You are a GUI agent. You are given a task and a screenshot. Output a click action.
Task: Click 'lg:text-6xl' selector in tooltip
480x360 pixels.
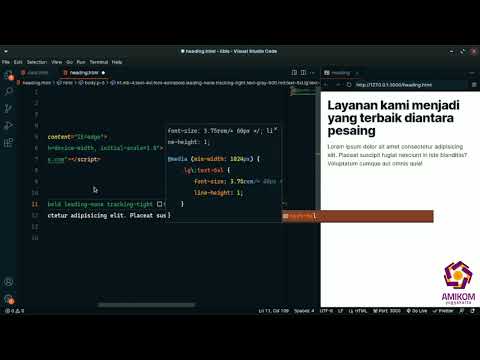pos(204,170)
